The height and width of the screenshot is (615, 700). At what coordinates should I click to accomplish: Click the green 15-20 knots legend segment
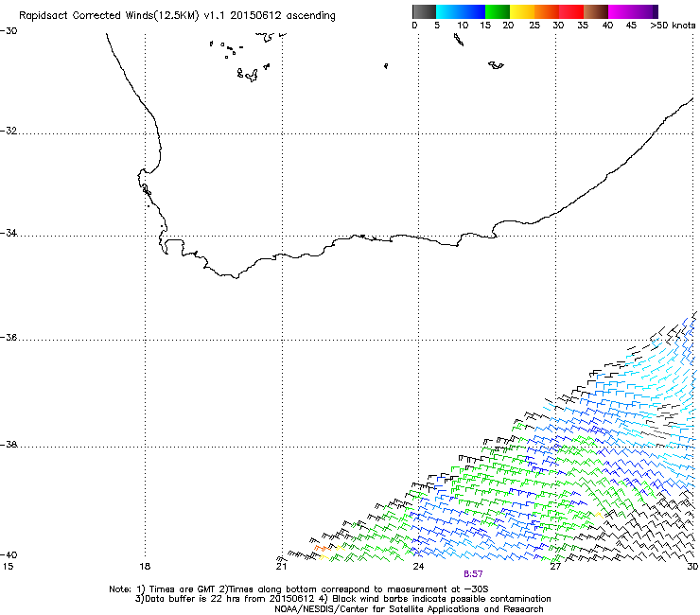click(x=498, y=11)
